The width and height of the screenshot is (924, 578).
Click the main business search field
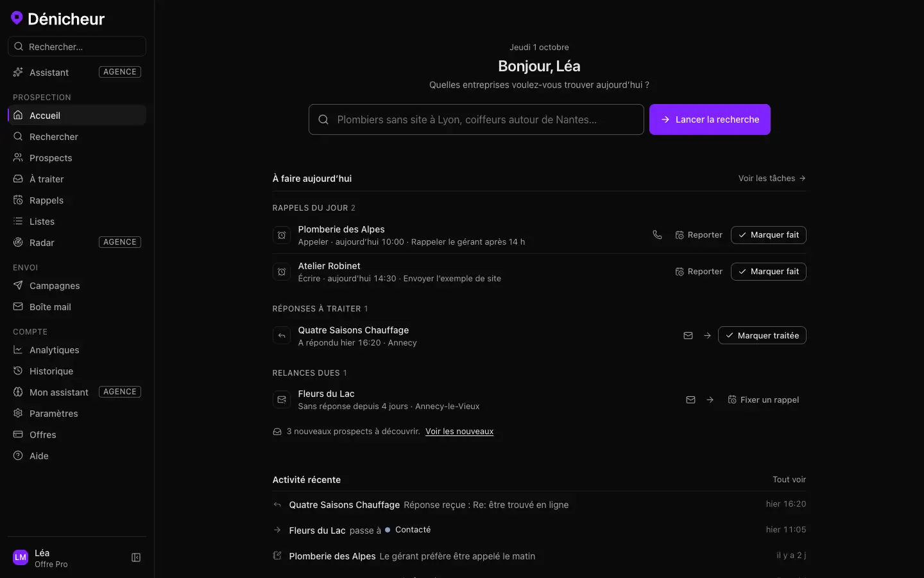[x=476, y=119]
